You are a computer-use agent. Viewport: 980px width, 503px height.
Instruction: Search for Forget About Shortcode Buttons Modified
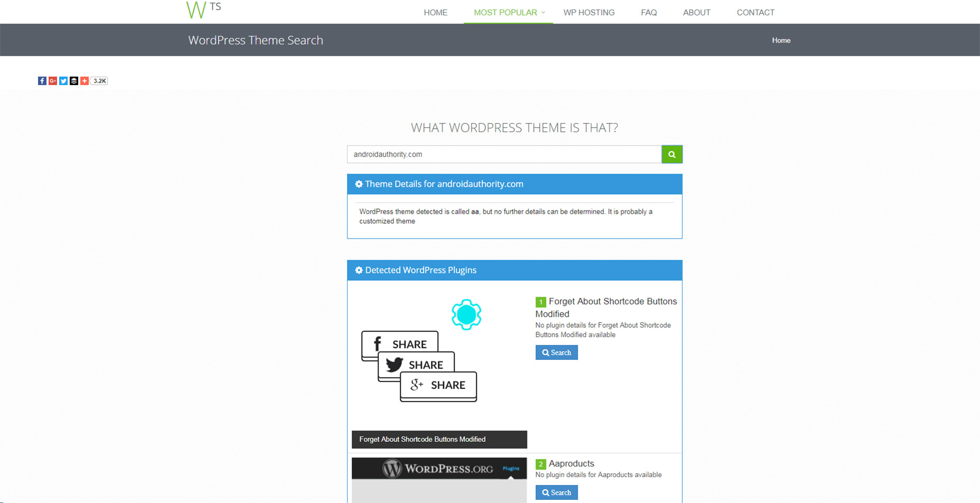[x=557, y=353]
